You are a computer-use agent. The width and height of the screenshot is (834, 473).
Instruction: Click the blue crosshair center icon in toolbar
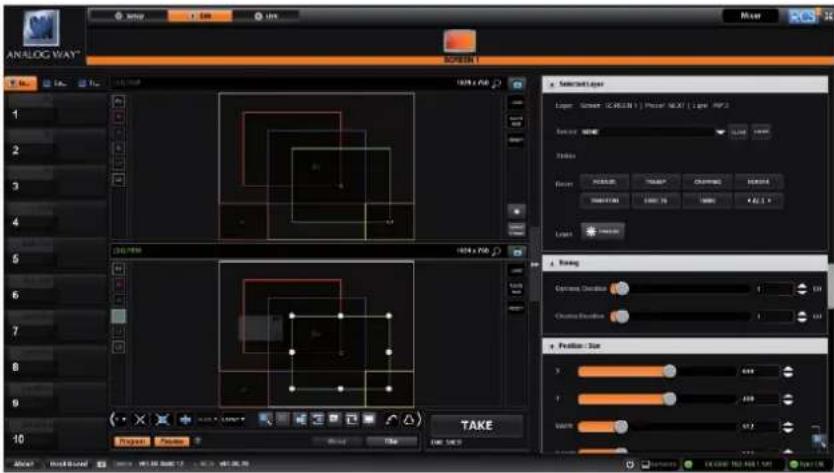tap(185, 420)
